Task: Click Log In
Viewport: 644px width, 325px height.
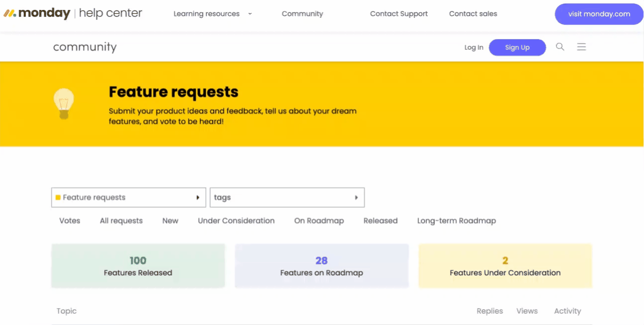Action: tap(474, 48)
